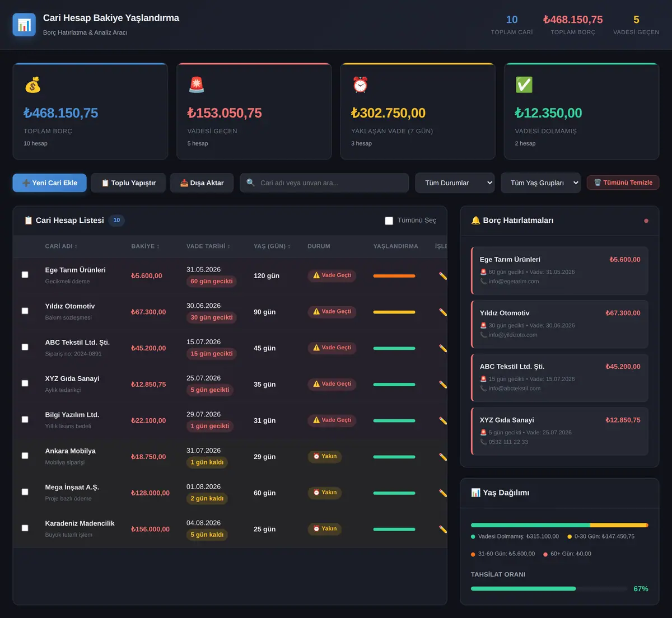This screenshot has height=618, width=672.
Task: Click the red status dot in Borç Hatırlatmaları panel
Action: (x=646, y=221)
